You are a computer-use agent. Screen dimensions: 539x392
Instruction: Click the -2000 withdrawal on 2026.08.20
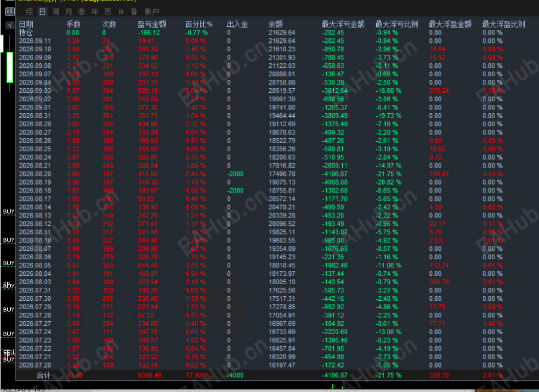[x=235, y=174]
